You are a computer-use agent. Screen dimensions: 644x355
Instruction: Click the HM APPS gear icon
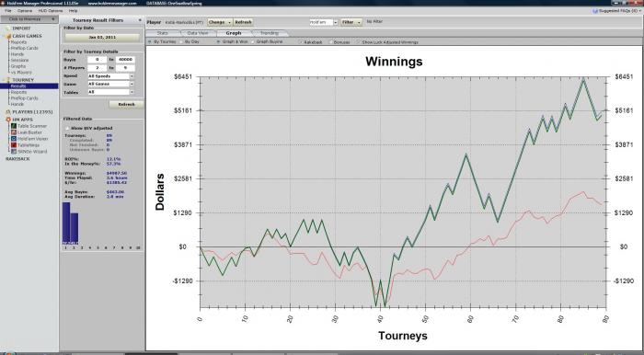[x=8, y=120]
